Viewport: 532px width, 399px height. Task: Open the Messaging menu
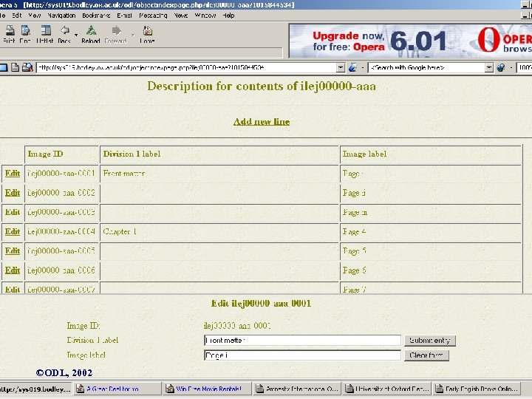click(x=153, y=16)
